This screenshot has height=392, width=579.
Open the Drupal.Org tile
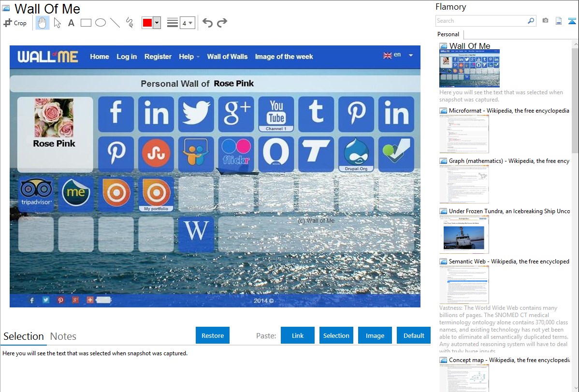click(x=356, y=154)
